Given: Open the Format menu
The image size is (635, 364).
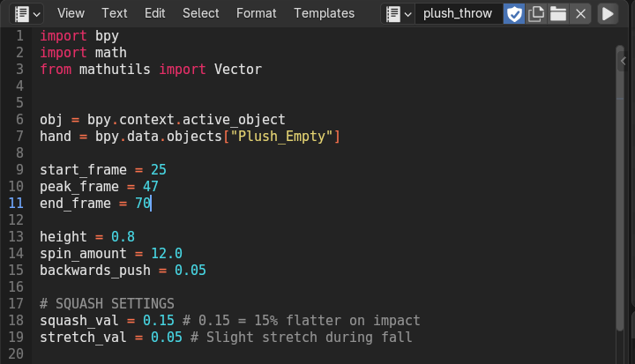Looking at the screenshot, I should coord(257,13).
